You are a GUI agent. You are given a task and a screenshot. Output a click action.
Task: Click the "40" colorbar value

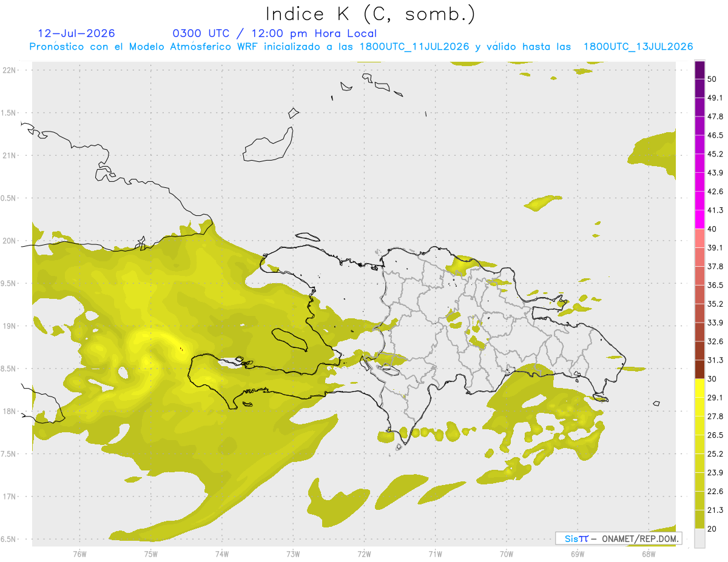(713, 229)
